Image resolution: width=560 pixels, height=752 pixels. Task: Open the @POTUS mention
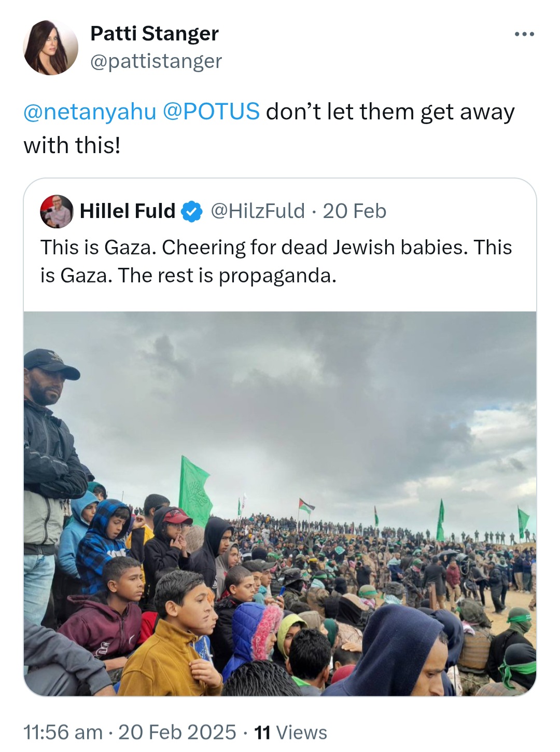tap(211, 111)
